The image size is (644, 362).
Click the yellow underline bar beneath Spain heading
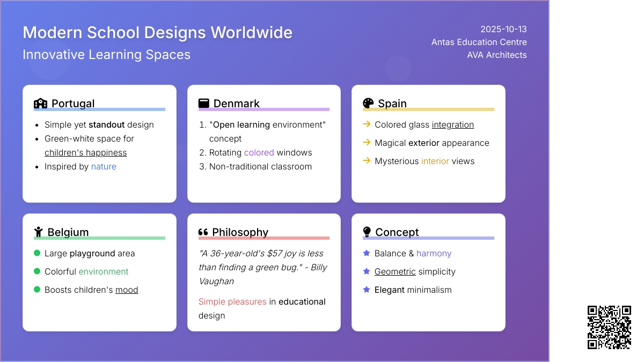click(428, 109)
